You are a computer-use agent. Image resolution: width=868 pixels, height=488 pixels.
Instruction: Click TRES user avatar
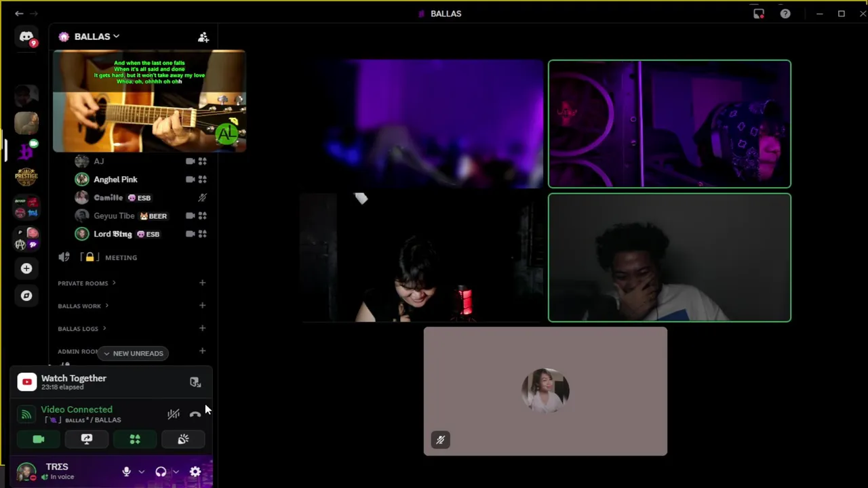[x=26, y=472]
